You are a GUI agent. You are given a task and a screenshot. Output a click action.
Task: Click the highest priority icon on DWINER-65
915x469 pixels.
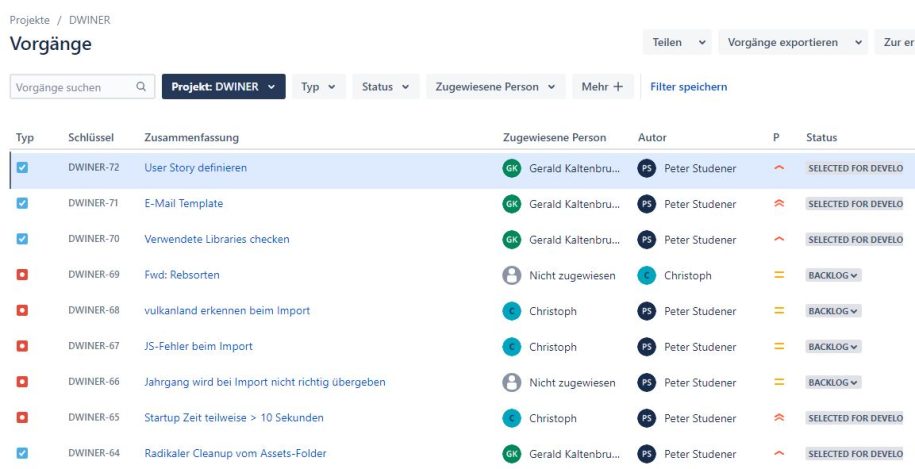[779, 418]
